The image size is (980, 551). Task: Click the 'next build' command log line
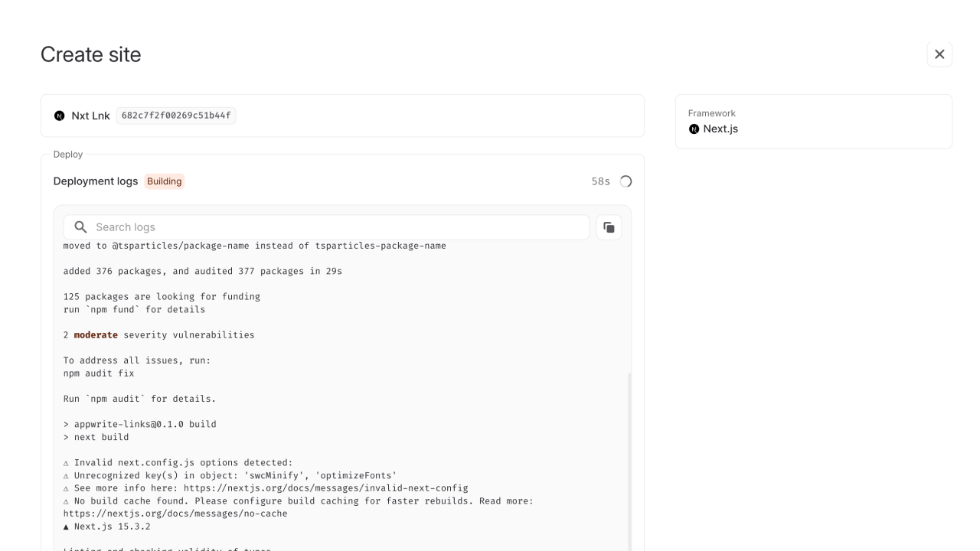pyautogui.click(x=101, y=437)
